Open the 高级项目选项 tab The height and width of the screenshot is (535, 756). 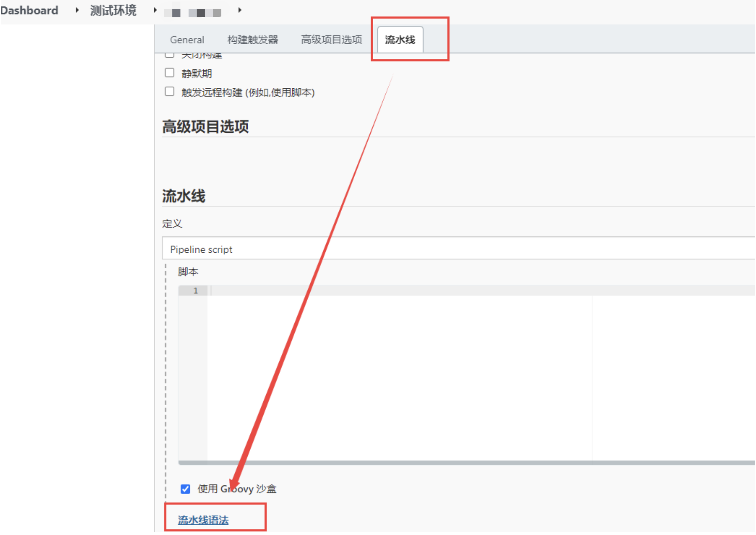coord(331,40)
